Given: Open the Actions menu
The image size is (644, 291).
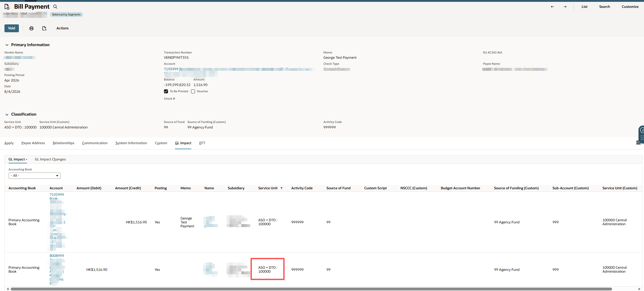Looking at the screenshot, I should 62,28.
